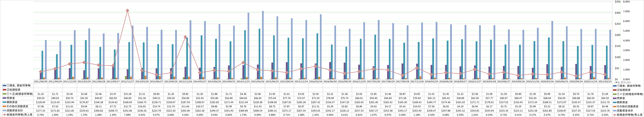The height and width of the screenshot is (117, 644).
Task: Click the 2018/03/29 date column header
Action: click(x=431, y=81)
